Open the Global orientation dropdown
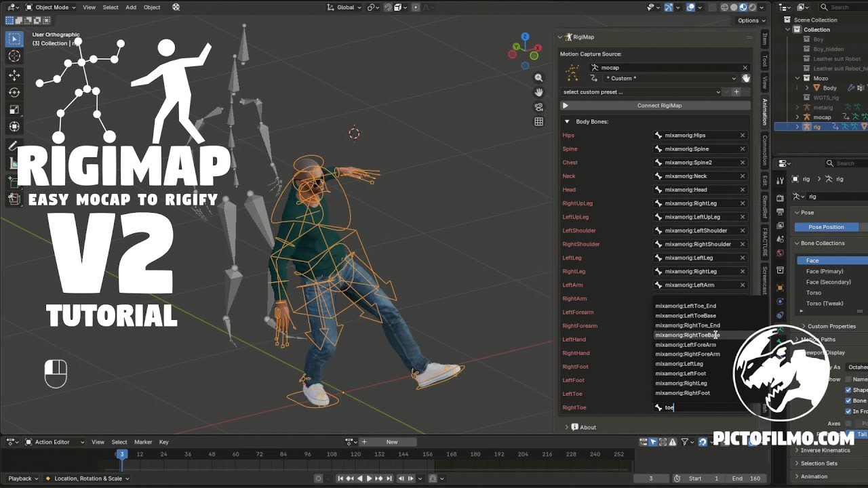 pyautogui.click(x=344, y=7)
